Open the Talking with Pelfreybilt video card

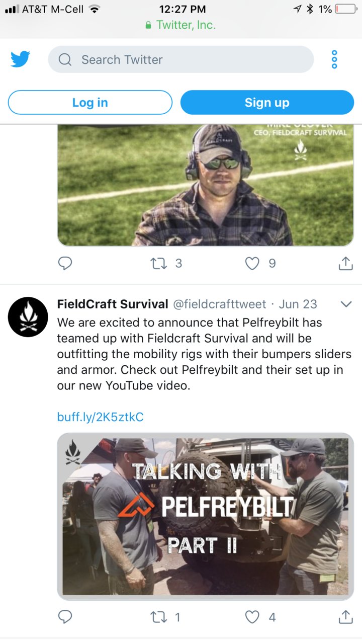[206, 516]
